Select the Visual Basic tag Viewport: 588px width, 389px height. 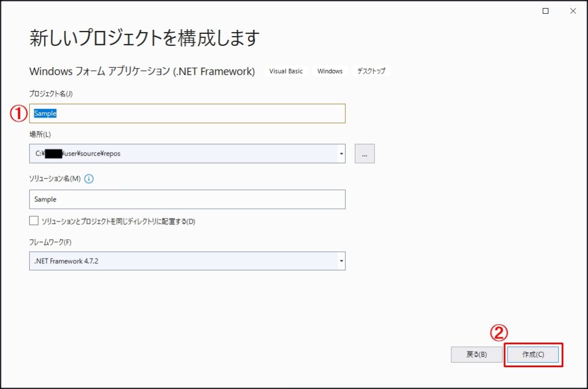pyautogui.click(x=285, y=71)
